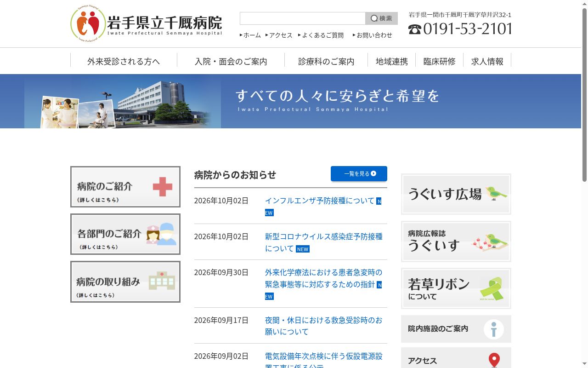Viewport: 588px width, 368px height.
Task: Open the 外来受診される方へ menu
Action: pos(124,61)
